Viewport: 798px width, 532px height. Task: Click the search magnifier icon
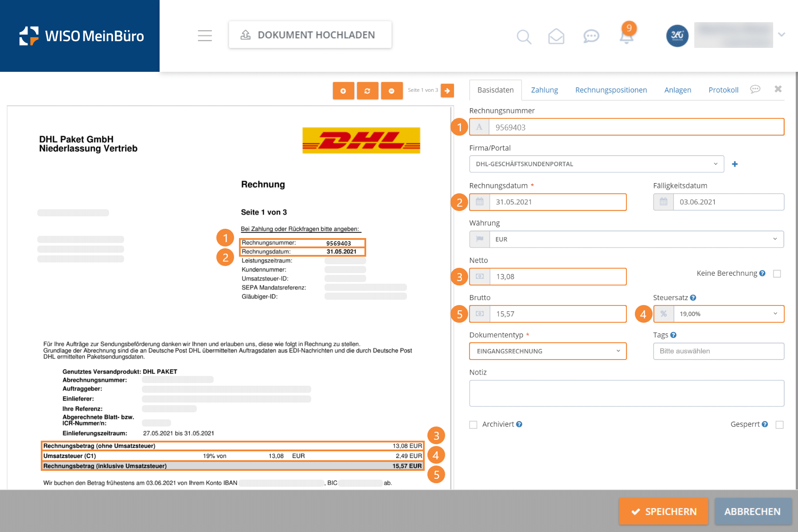point(524,36)
